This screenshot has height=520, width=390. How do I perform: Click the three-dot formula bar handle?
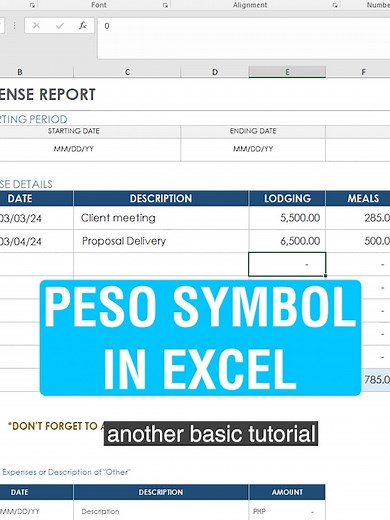15,26
